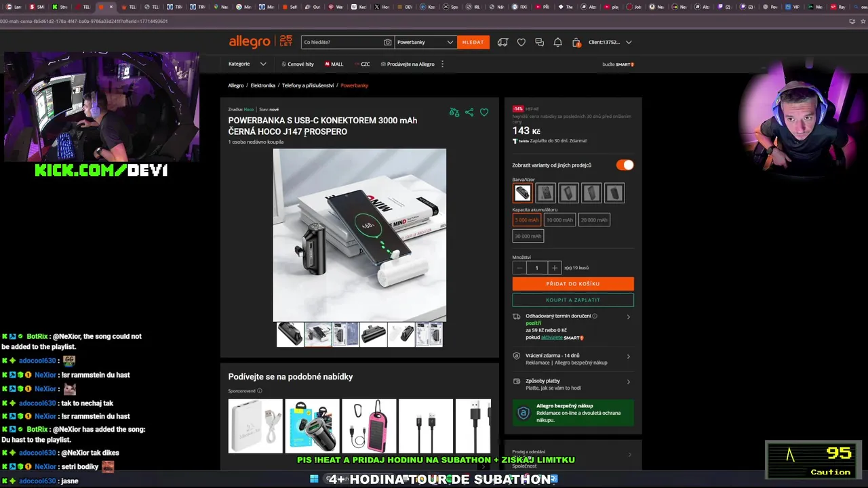Click browser tab close X icon

click(x=111, y=7)
